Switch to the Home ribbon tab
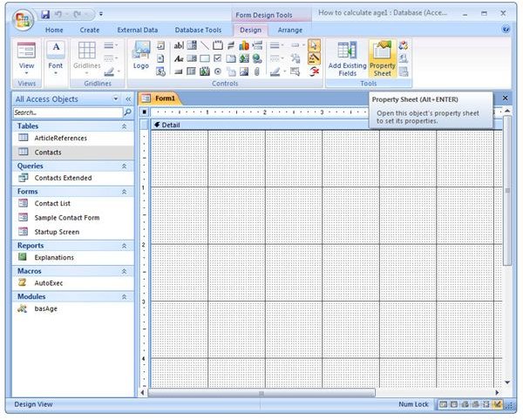This screenshot has height=420, width=523. pyautogui.click(x=54, y=30)
